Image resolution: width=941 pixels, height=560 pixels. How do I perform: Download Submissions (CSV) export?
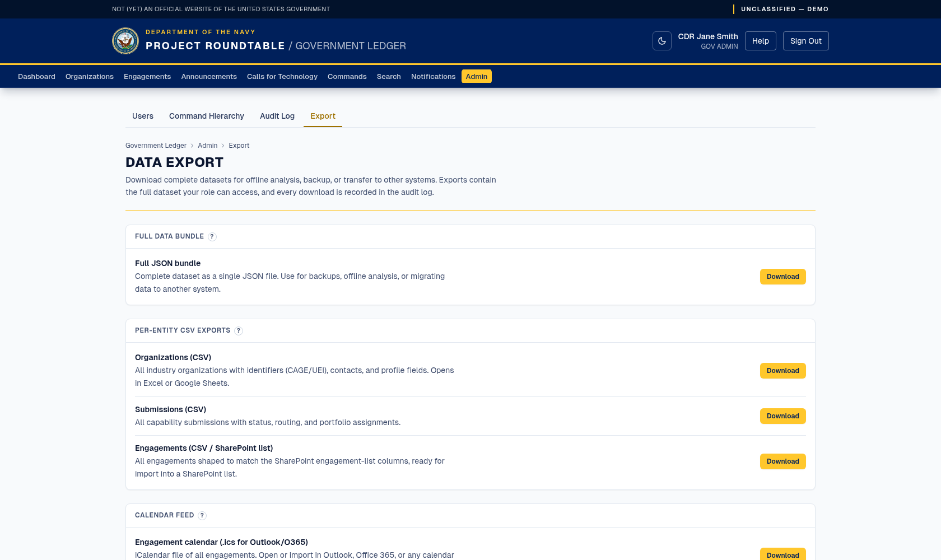click(x=782, y=416)
